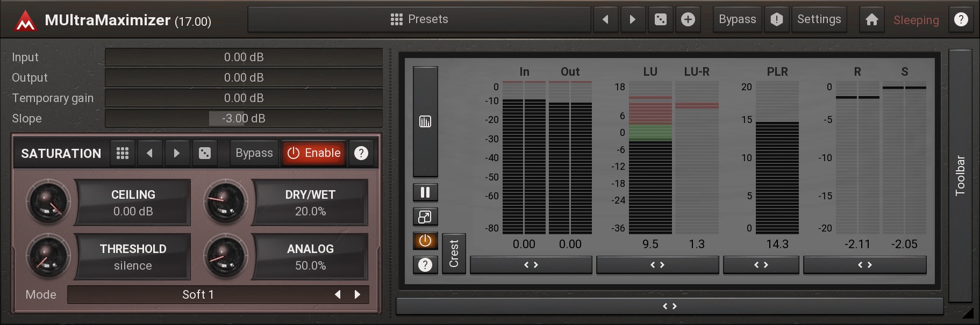The width and height of the screenshot is (980, 325).
Task: Expand the In/Out meter width arrows
Action: tap(531, 265)
